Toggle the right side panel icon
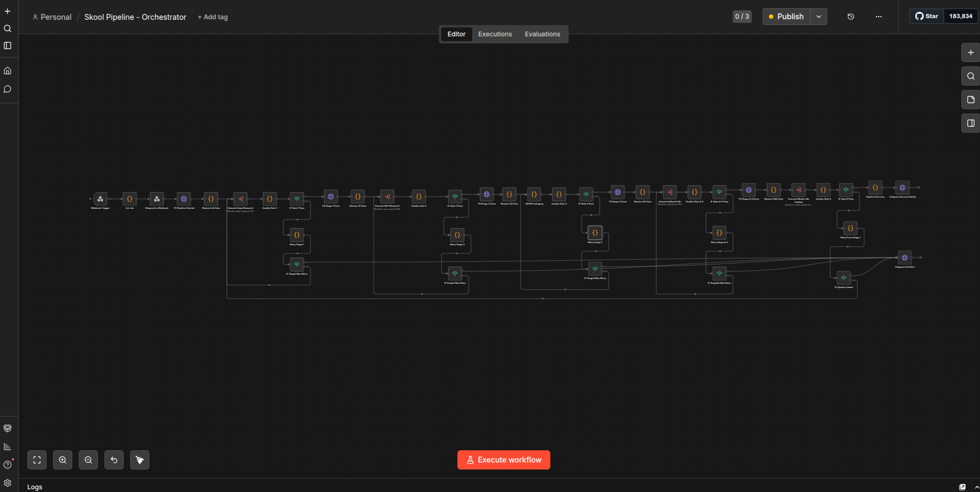980x492 pixels. [970, 123]
